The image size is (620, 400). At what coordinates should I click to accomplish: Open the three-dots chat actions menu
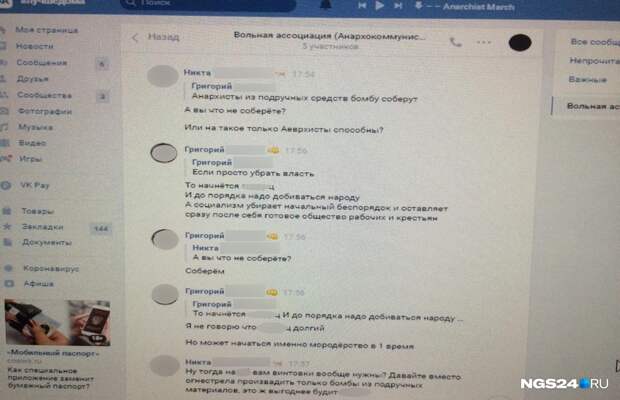point(484,42)
